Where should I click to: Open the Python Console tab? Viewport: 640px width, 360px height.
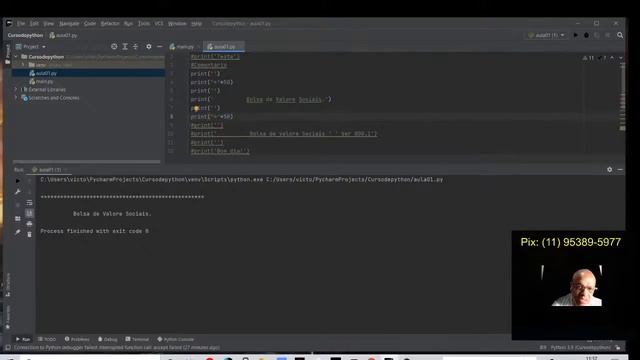click(176, 339)
